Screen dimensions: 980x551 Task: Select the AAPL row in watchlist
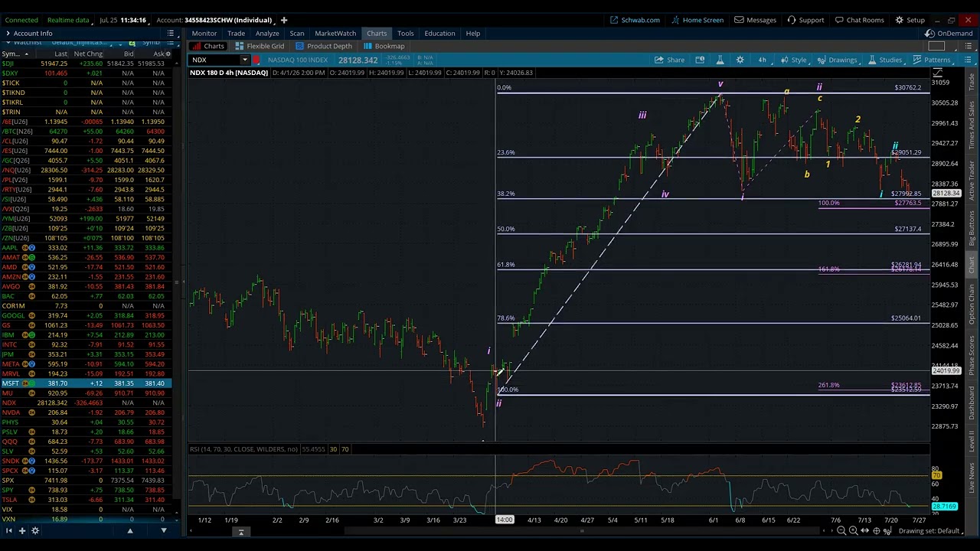86,247
